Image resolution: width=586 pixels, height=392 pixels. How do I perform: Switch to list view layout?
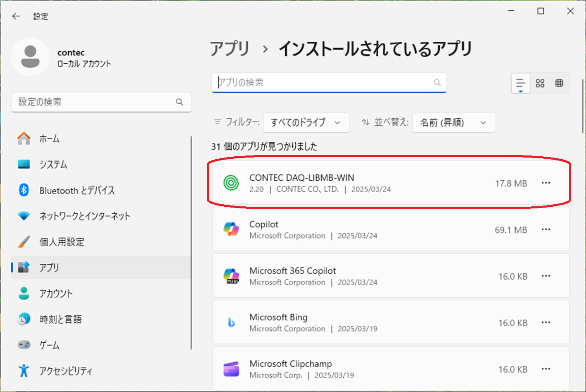click(521, 83)
